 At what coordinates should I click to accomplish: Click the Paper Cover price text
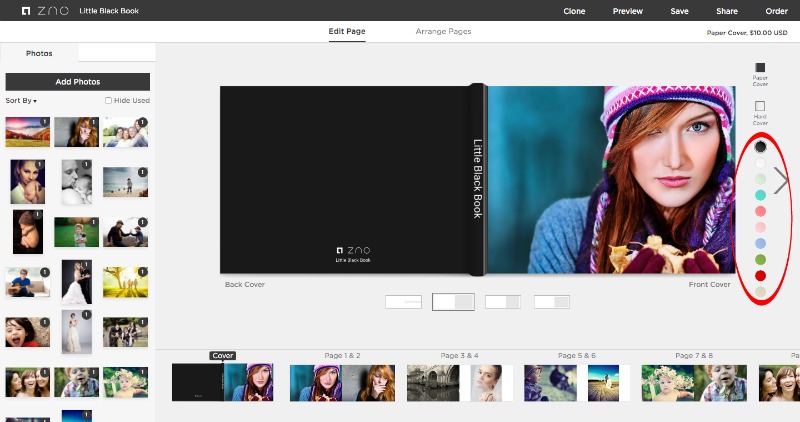[746, 33]
